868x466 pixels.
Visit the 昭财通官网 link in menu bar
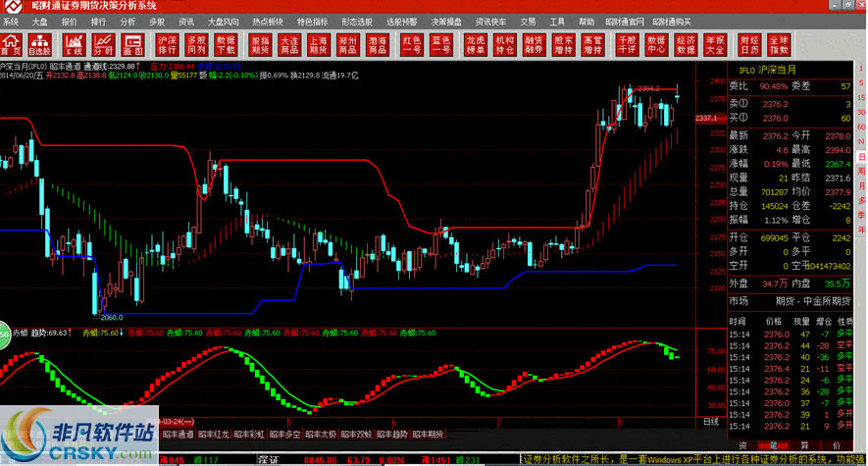625,23
